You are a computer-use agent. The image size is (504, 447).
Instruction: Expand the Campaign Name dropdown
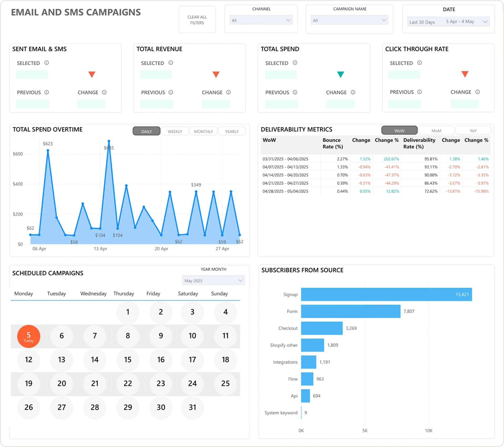pyautogui.click(x=349, y=20)
